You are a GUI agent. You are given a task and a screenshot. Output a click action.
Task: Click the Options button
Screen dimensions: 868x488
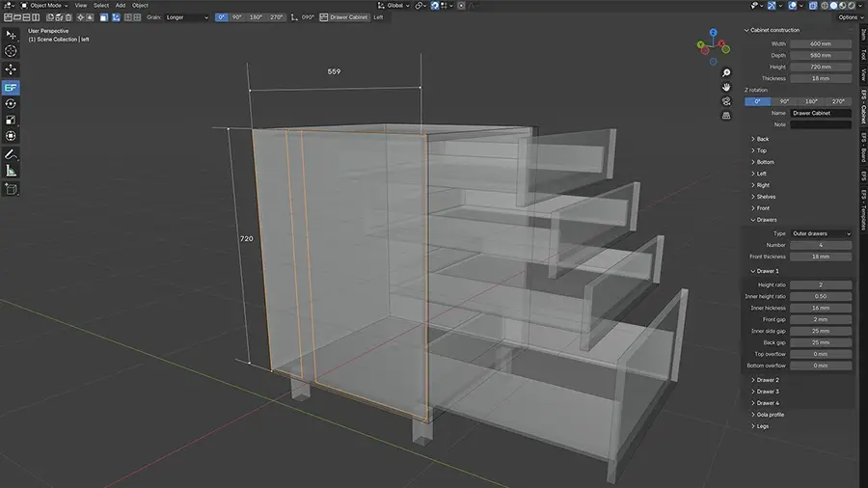click(x=848, y=17)
